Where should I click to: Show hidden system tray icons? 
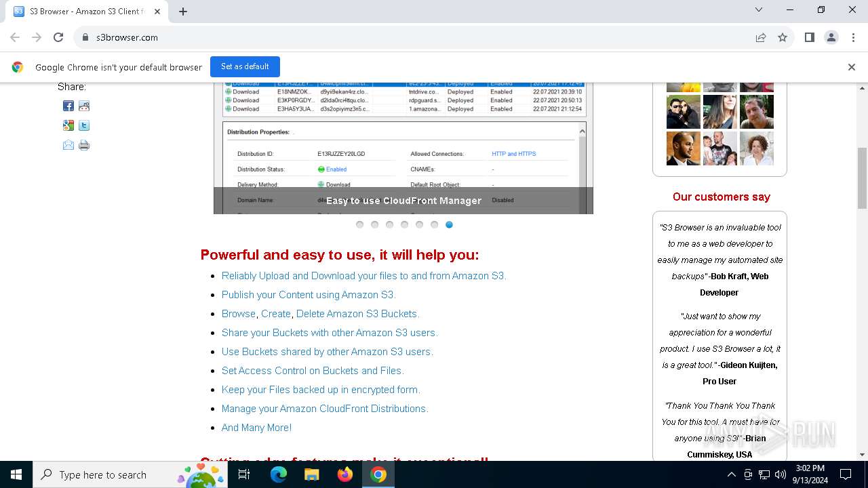pos(731,474)
